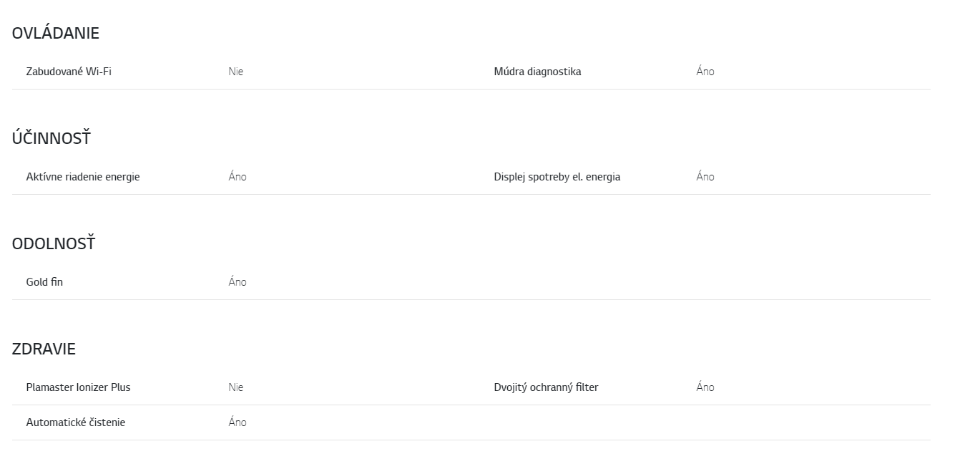Click Áno next to Automatické čistenie

point(237,422)
